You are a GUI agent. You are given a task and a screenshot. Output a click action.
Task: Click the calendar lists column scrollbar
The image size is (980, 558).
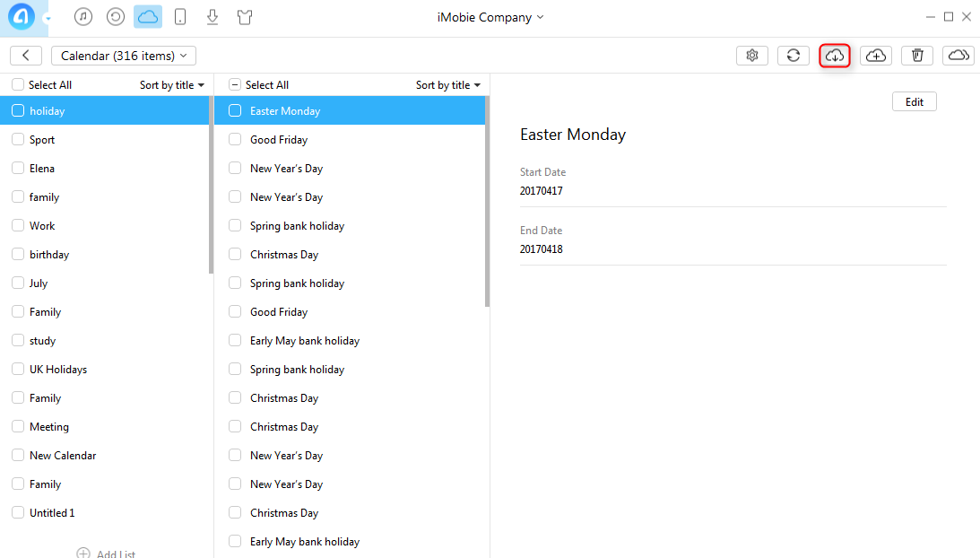212,185
